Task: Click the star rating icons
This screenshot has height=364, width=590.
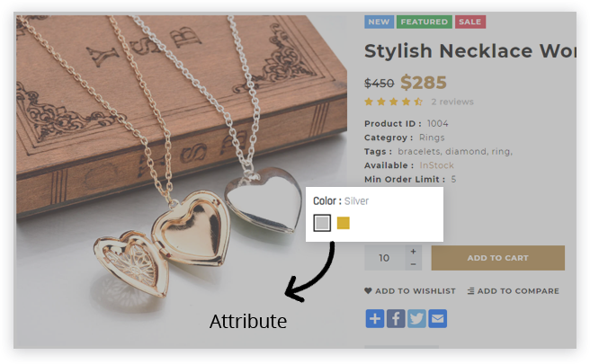Action: 394,102
